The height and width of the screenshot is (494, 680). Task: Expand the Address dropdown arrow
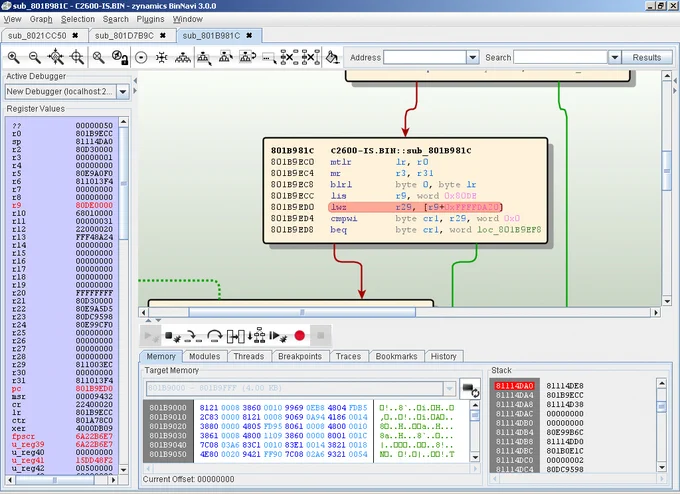click(x=473, y=57)
